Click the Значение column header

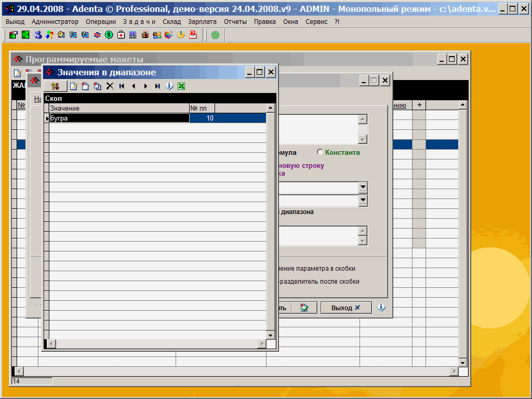118,108
